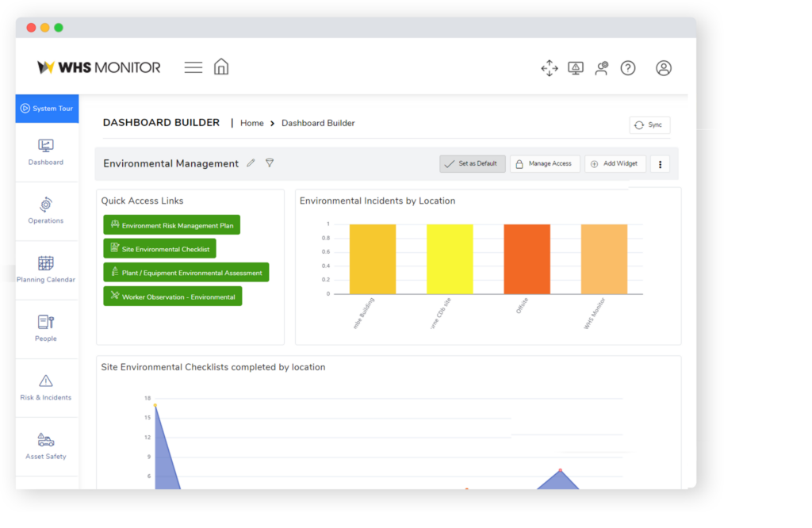The height and width of the screenshot is (528, 812).
Task: Open Risk & Incidents sidebar item
Action: pos(46,388)
